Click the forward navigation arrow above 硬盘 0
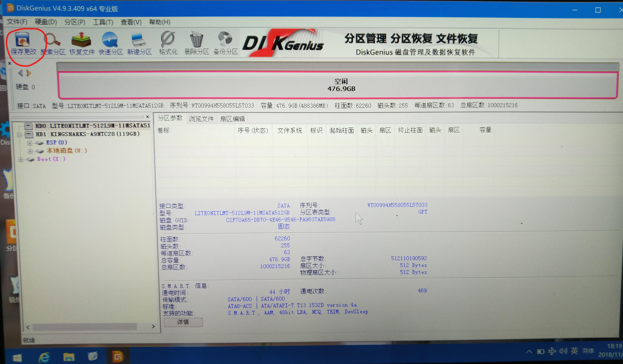623x364 pixels. [x=29, y=73]
